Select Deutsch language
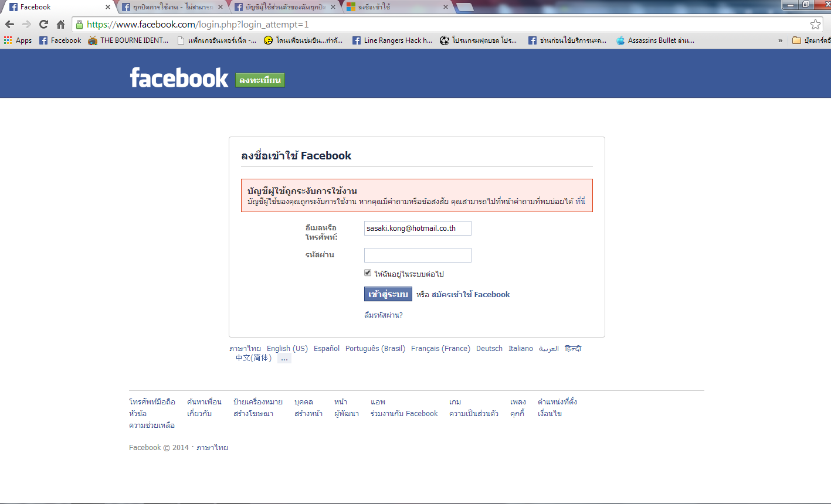831x504 pixels. [489, 349]
